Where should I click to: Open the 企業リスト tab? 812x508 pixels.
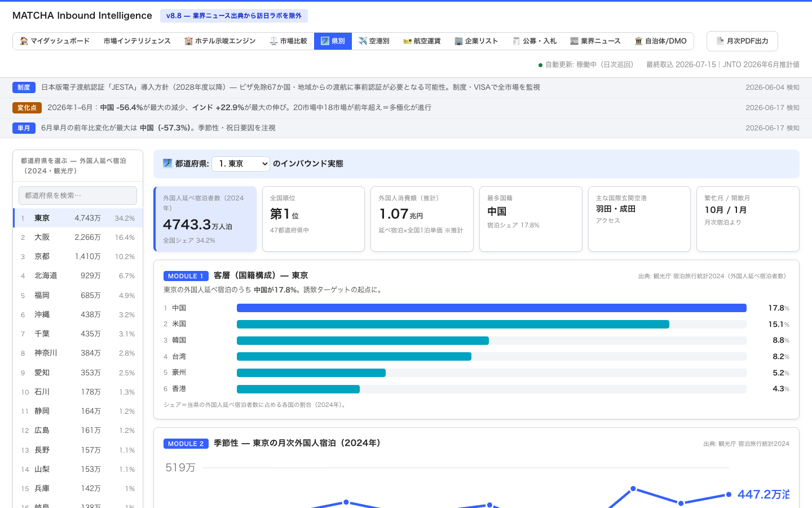476,41
